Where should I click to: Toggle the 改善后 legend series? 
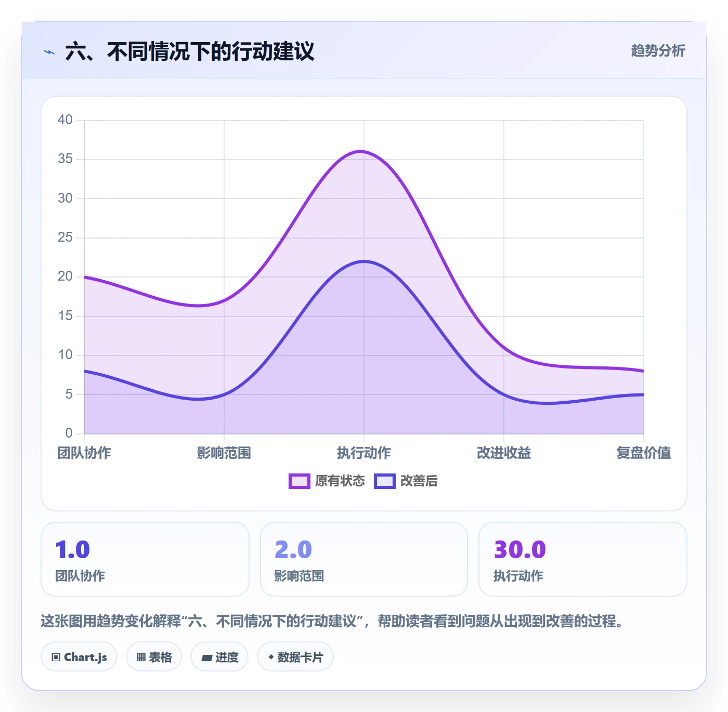coord(406,481)
